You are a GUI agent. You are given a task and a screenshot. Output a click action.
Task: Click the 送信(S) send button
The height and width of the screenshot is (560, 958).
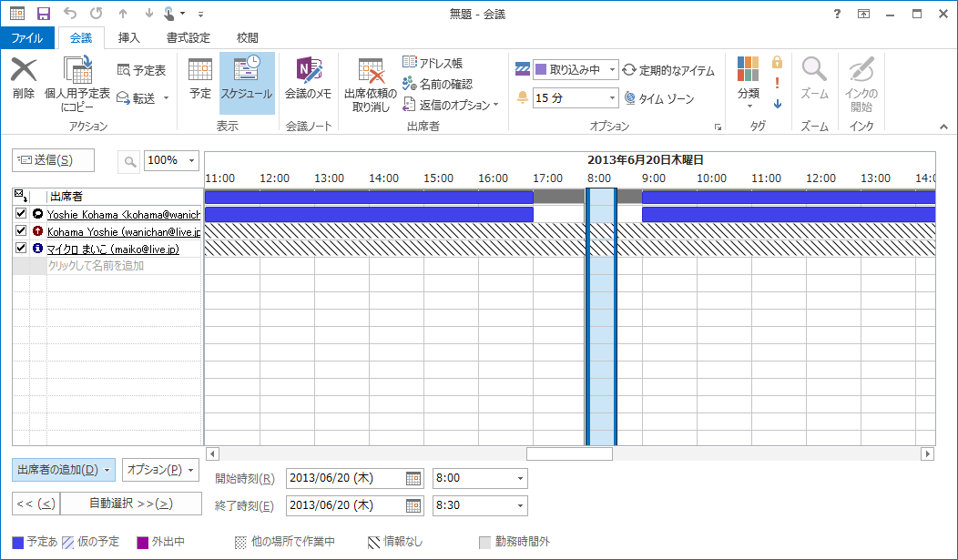pyautogui.click(x=53, y=160)
